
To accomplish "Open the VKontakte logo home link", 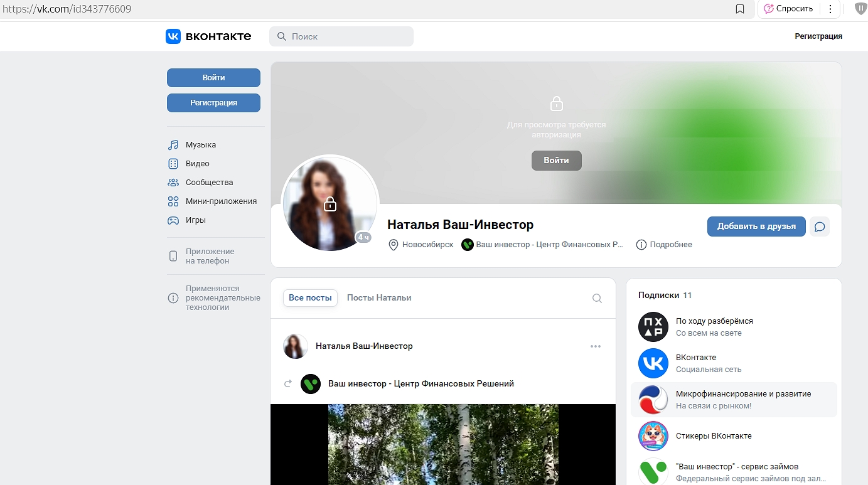I will [208, 36].
